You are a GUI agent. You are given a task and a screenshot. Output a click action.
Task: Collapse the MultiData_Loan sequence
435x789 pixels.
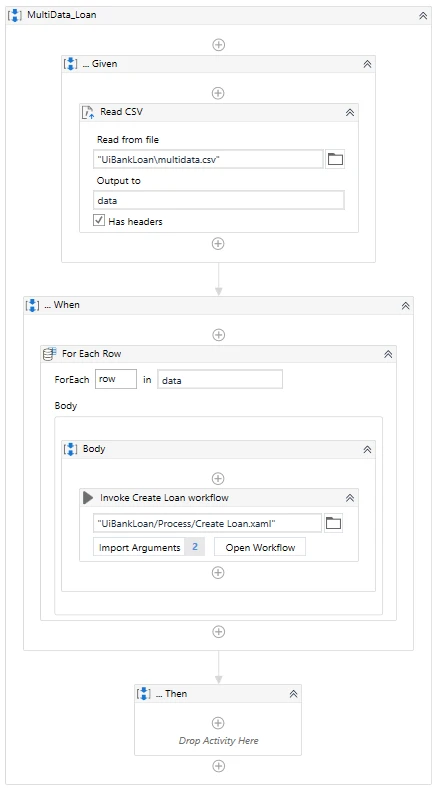[x=423, y=16]
